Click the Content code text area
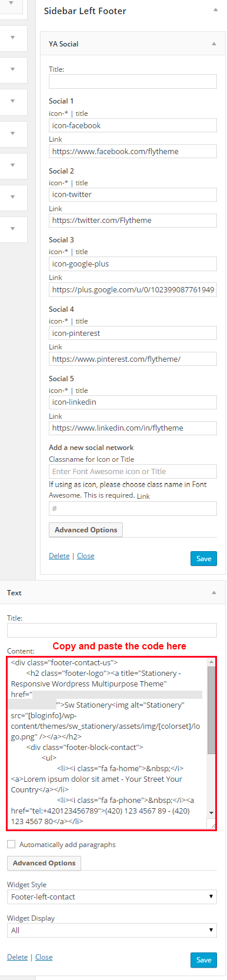The image size is (227, 980). (x=108, y=744)
